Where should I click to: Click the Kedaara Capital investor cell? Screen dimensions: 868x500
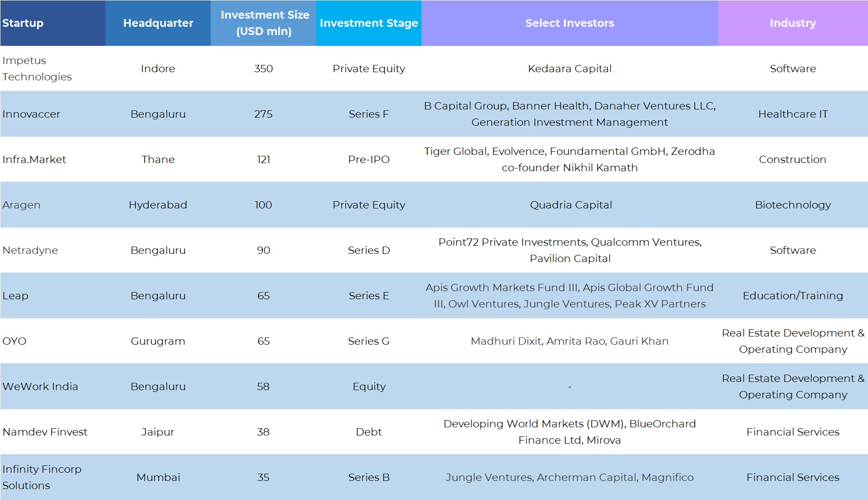tap(570, 69)
